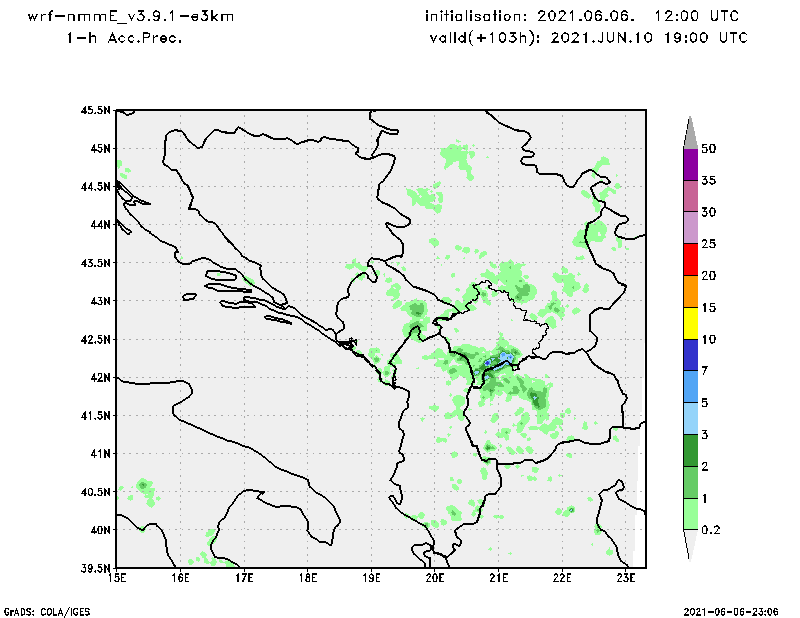Click the 40N latitude axis label
Screen dimensions: 800x618
coord(101,530)
